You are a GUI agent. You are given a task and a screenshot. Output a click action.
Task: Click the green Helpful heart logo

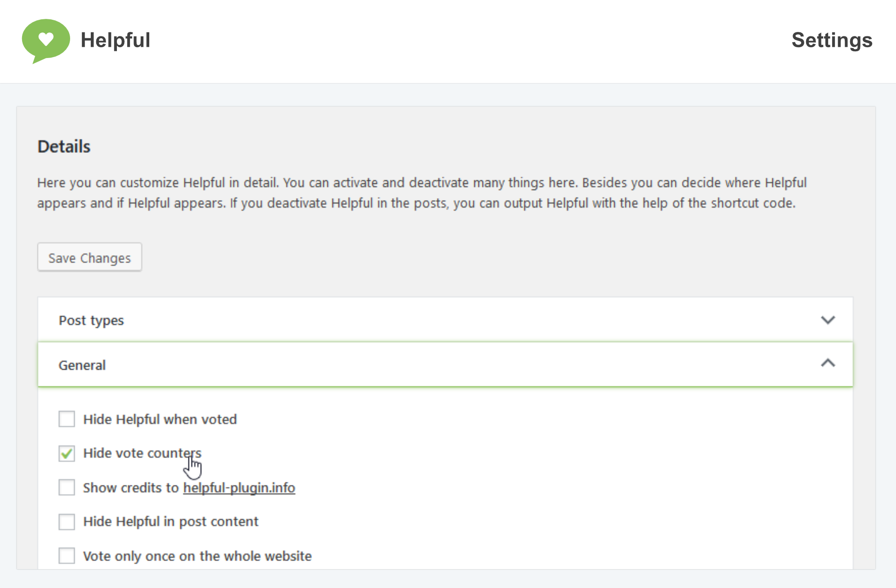46,40
